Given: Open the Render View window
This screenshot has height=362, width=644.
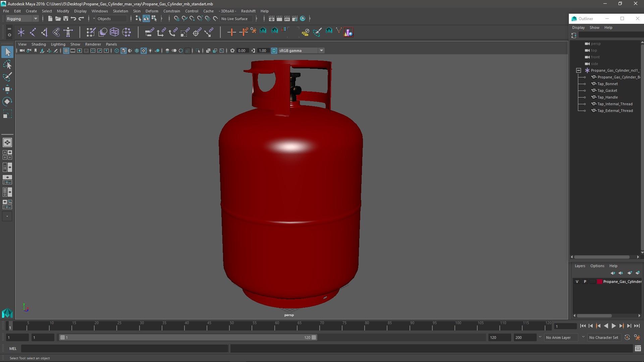Looking at the screenshot, I should pos(272,19).
